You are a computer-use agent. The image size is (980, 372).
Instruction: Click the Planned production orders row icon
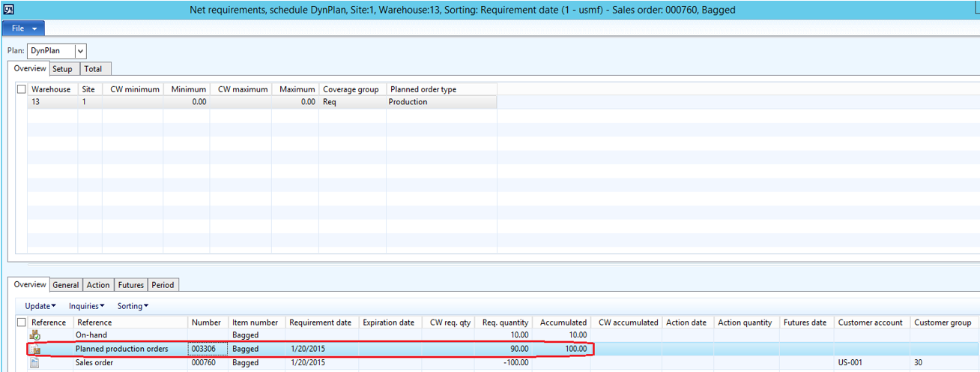coord(34,349)
